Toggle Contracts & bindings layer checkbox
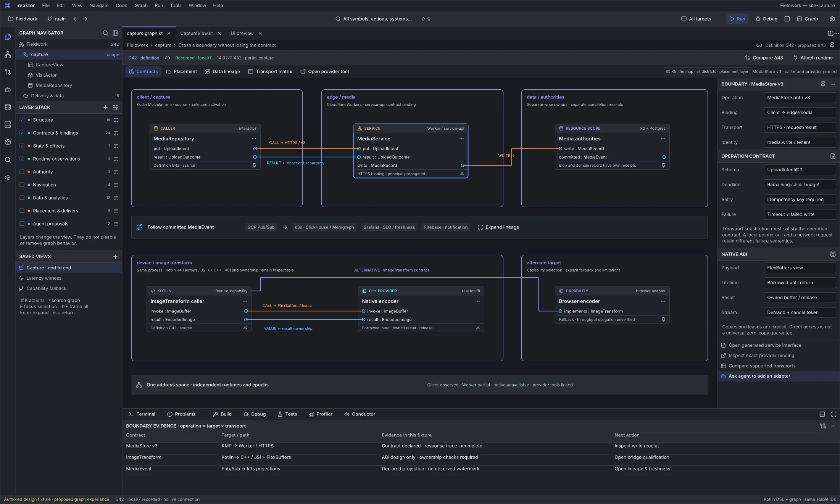This screenshot has height=504, width=840. (22, 133)
